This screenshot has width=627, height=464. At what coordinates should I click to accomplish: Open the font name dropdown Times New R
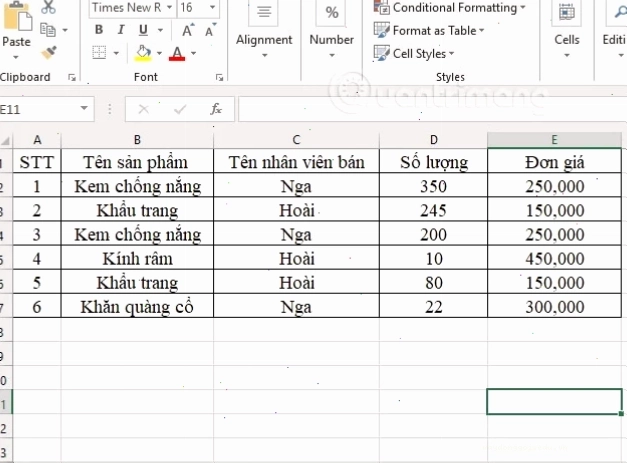[170, 7]
